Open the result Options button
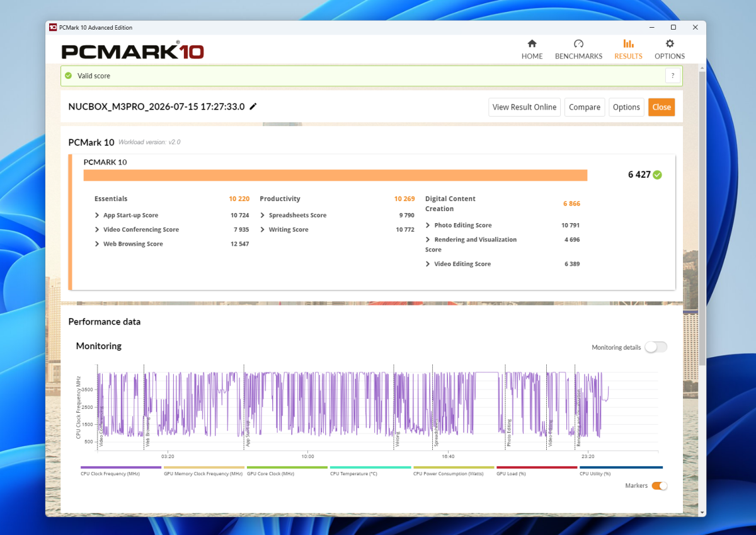756x535 pixels. (x=626, y=107)
